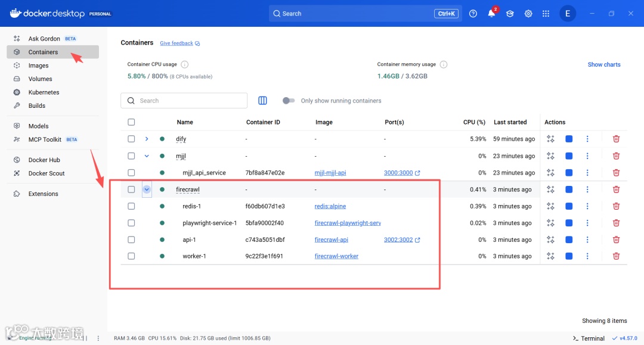Open the Models section
Image resolution: width=644 pixels, height=345 pixels.
click(52, 126)
